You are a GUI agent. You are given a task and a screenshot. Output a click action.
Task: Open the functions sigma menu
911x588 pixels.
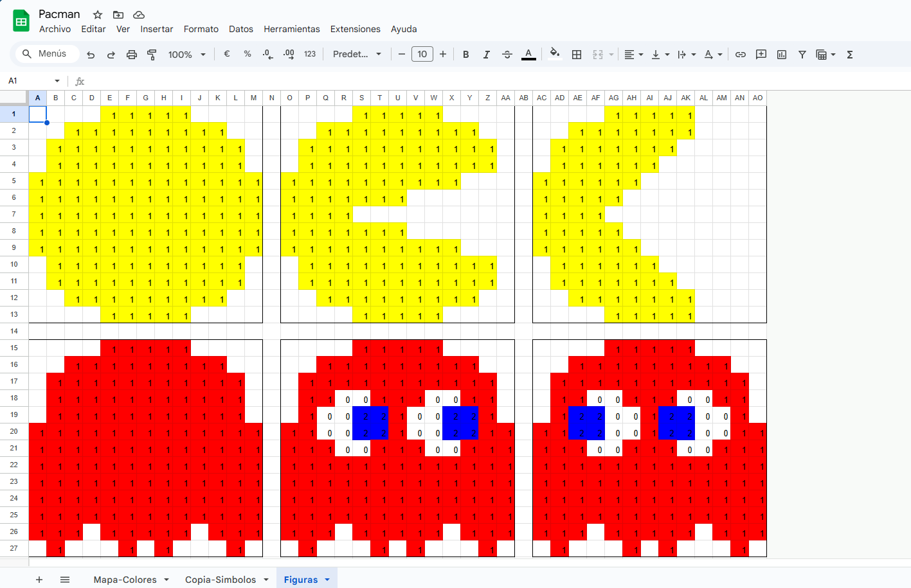[850, 55]
